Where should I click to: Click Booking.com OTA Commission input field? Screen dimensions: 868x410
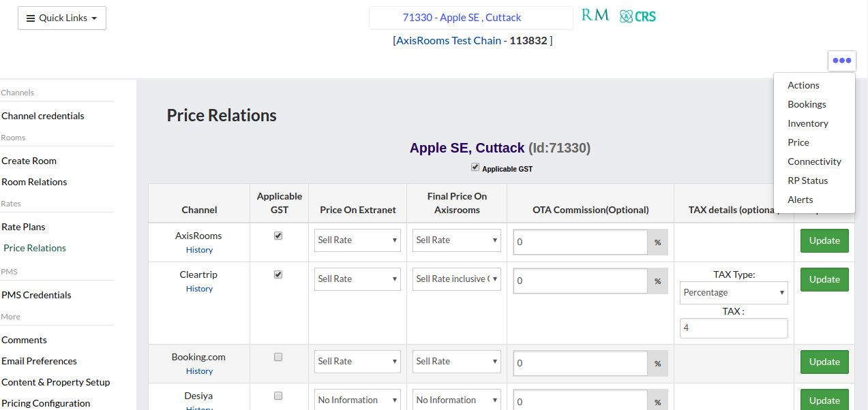[x=580, y=363]
